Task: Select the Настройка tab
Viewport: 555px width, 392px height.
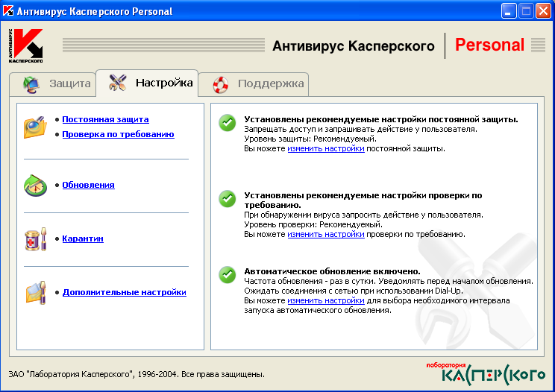Action: 147,83
